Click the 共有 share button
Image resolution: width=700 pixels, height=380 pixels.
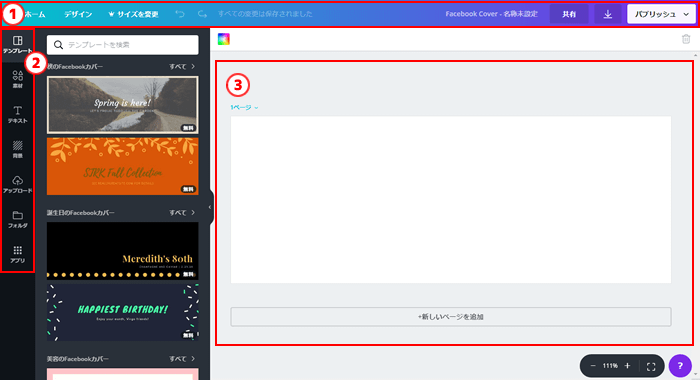point(569,14)
